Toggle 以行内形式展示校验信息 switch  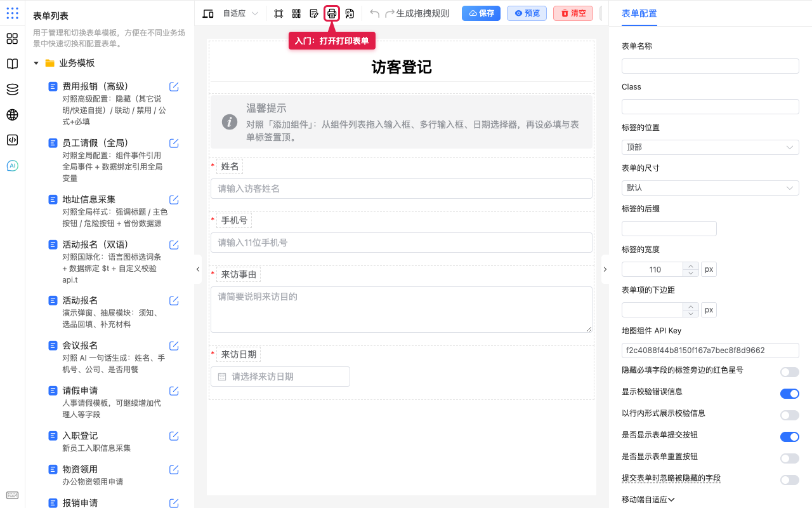789,415
